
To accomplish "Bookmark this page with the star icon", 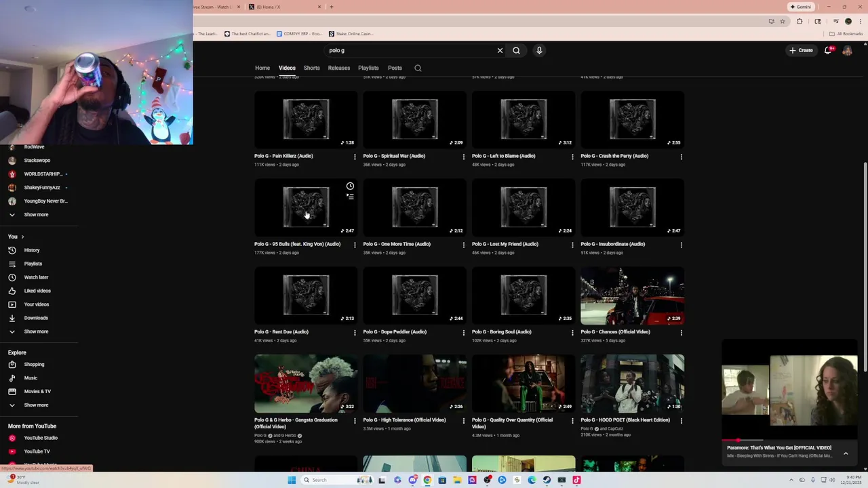I will point(782,21).
